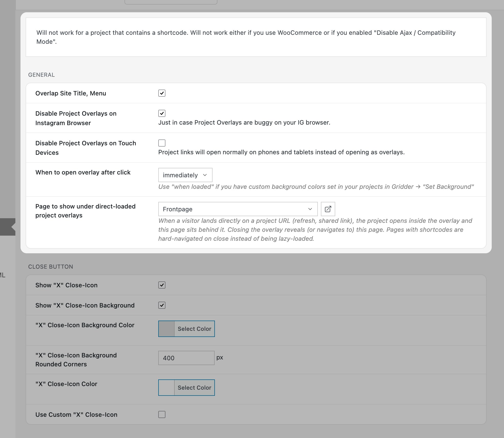Open the Frontpage page in new tab
504x438 pixels.
pos(328,209)
